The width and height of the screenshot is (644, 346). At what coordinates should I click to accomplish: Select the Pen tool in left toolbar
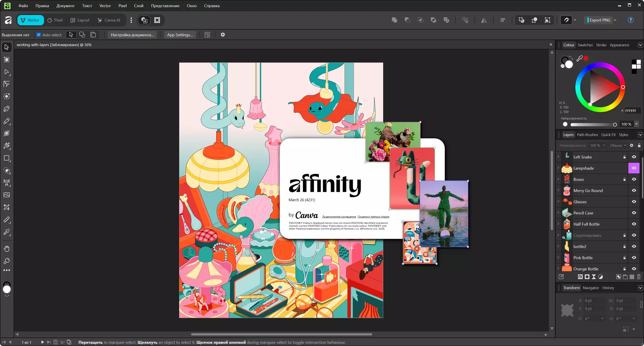click(6, 109)
